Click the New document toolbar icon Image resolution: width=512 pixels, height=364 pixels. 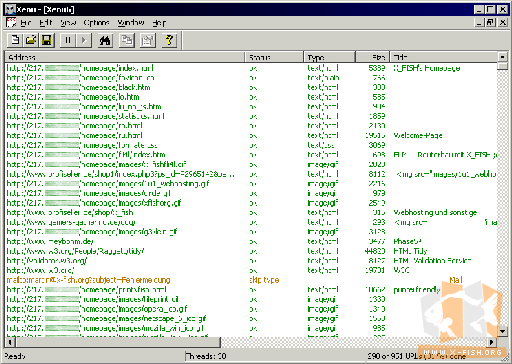pos(15,40)
